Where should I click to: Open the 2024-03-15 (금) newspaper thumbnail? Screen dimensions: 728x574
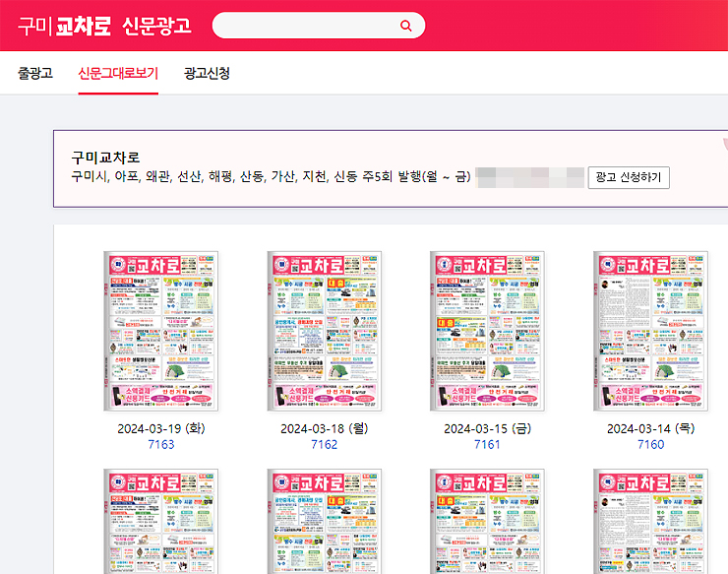487,331
